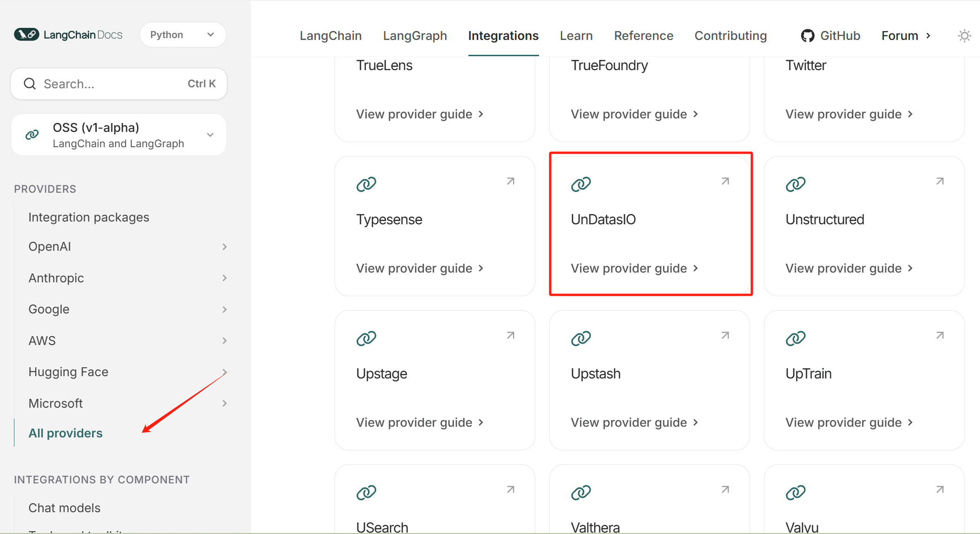
Task: Expand the OpenAI provider chevron
Action: 224,247
